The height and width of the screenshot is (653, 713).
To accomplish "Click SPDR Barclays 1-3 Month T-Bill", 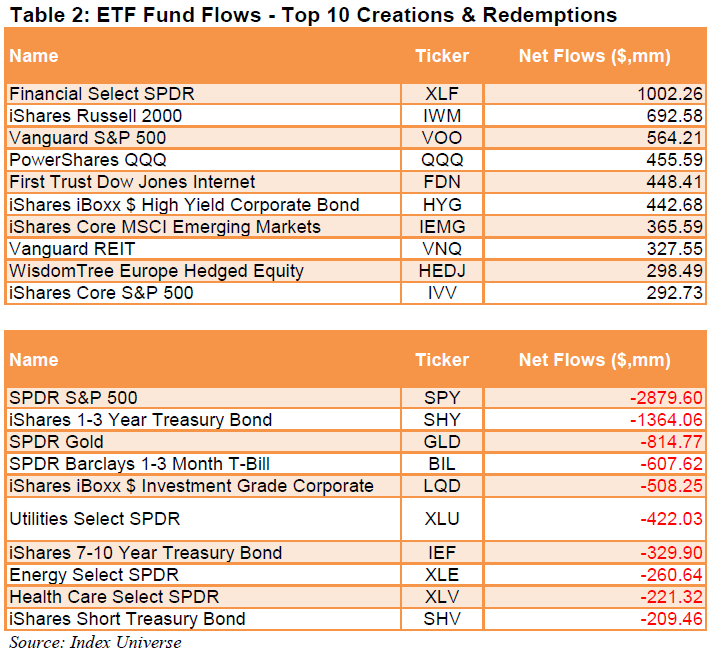I will (139, 464).
